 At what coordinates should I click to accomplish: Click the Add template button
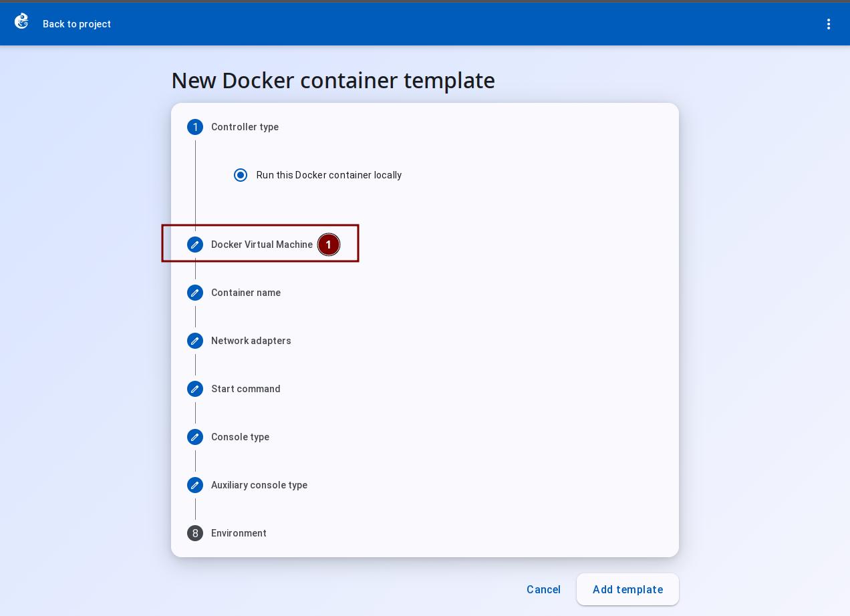point(627,589)
